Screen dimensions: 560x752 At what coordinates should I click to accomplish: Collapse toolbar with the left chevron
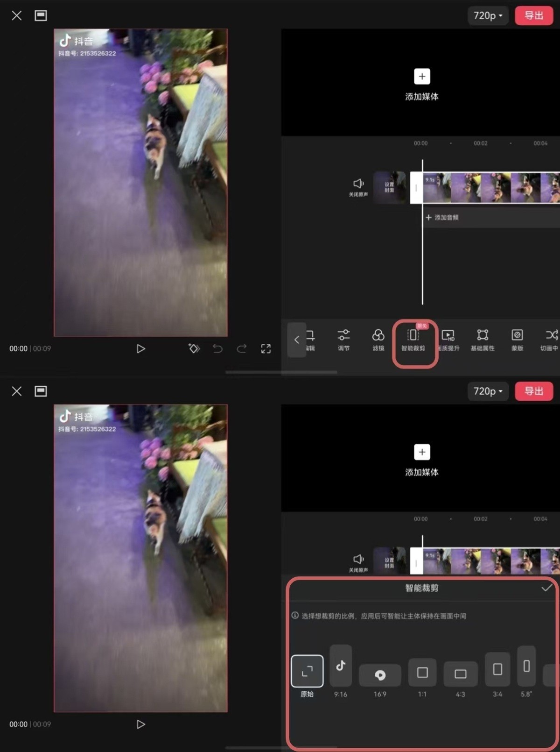(x=297, y=340)
